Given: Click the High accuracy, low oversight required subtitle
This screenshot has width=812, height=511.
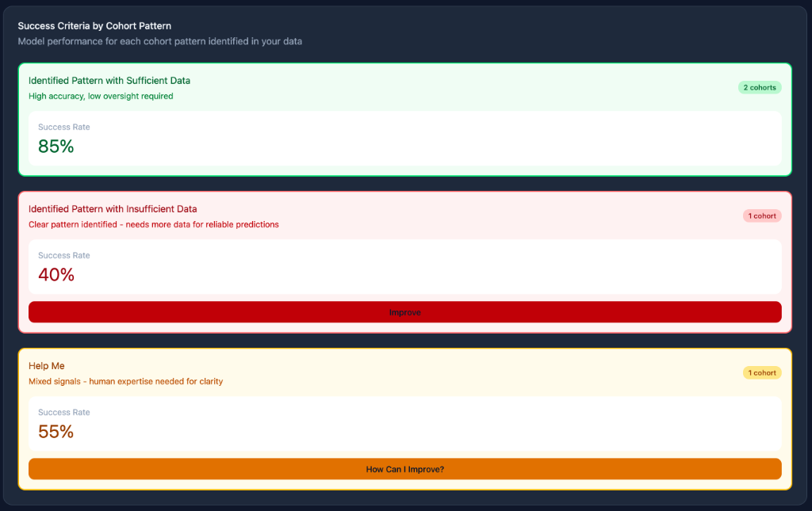Looking at the screenshot, I should coord(98,96).
